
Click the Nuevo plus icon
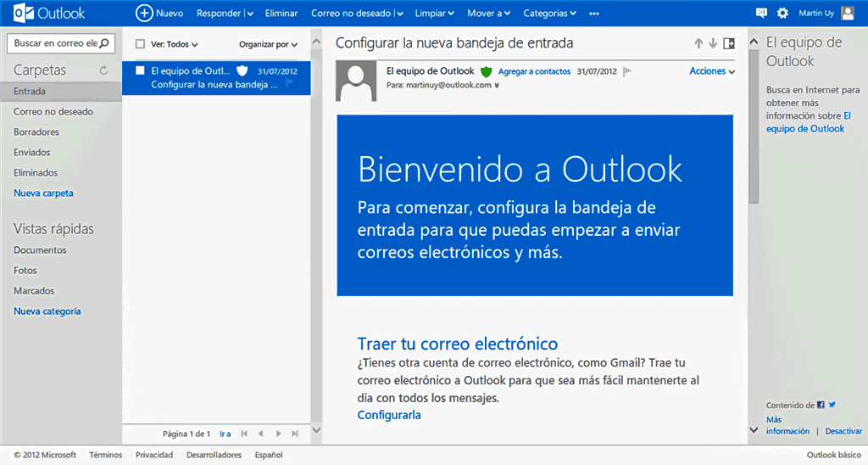144,14
